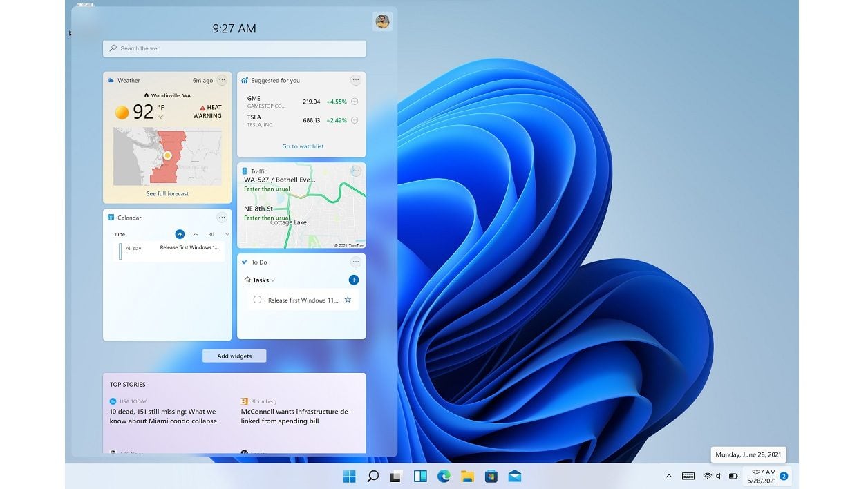Click the Add widgets button

click(x=234, y=355)
